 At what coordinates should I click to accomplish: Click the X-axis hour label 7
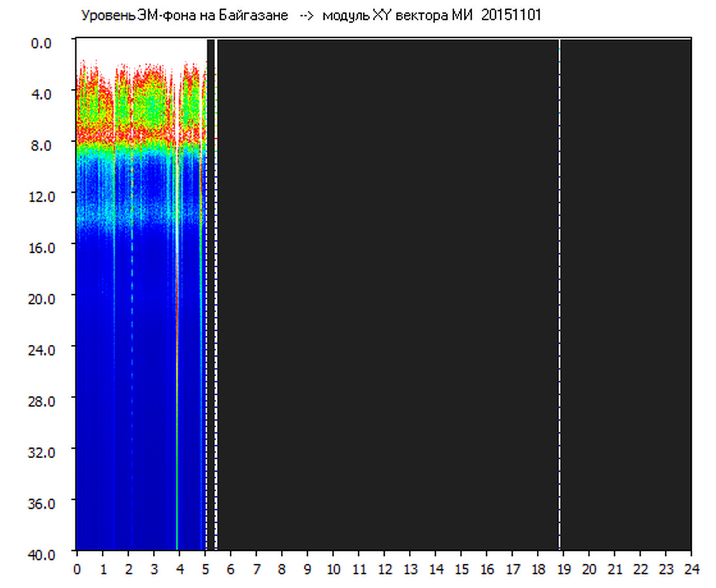pyautogui.click(x=256, y=569)
